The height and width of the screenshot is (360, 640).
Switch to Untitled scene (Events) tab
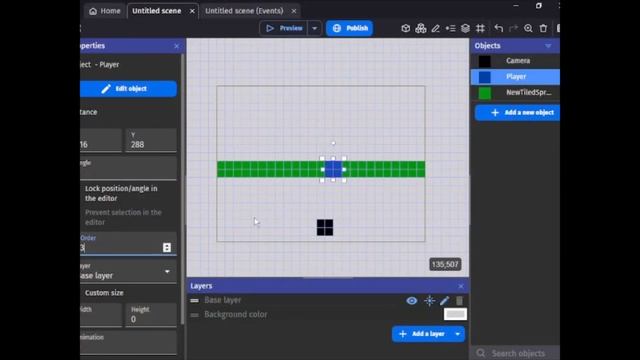(x=244, y=11)
